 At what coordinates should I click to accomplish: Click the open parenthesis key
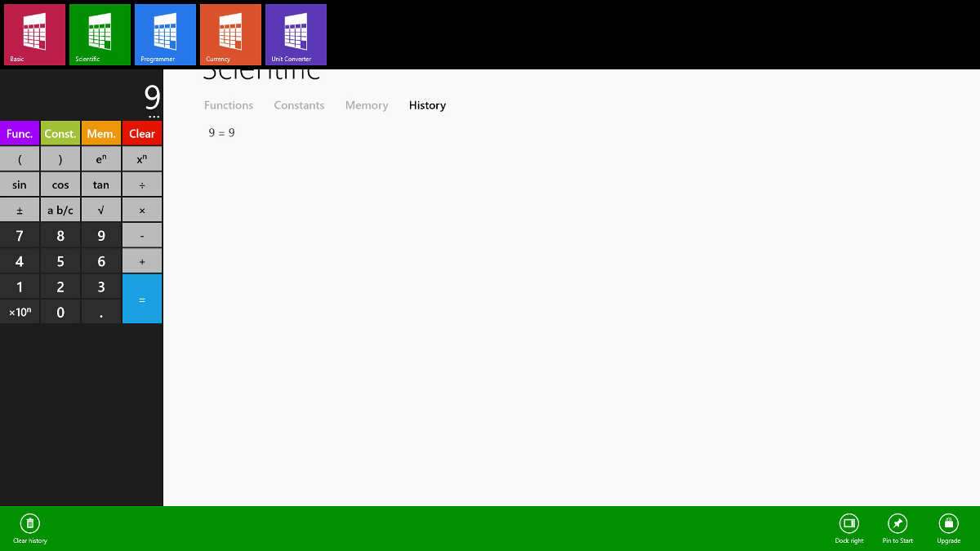coord(20,159)
